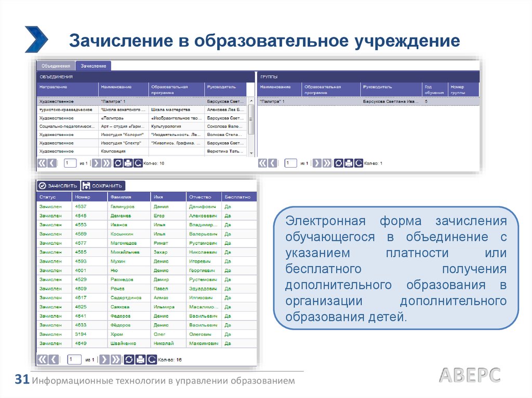Screen dimensions: 532x398
Task: Refresh the Объединения list with double-arrow icon
Action: tap(118, 163)
